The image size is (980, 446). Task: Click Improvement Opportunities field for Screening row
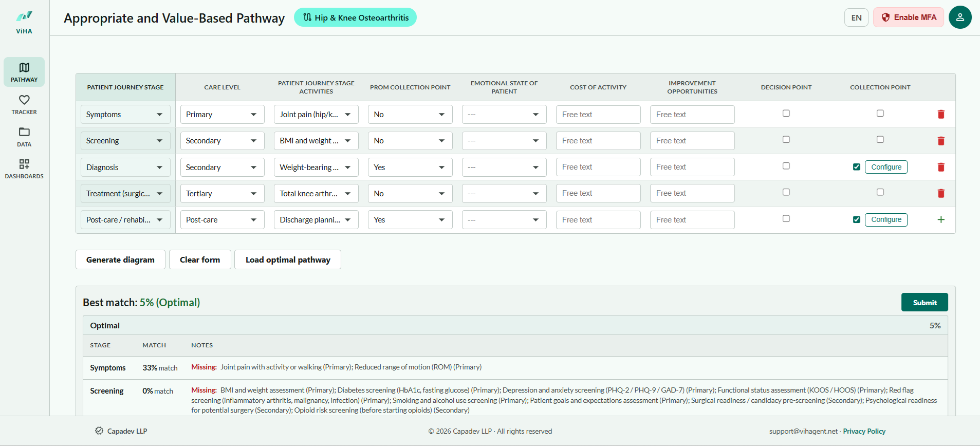(692, 141)
